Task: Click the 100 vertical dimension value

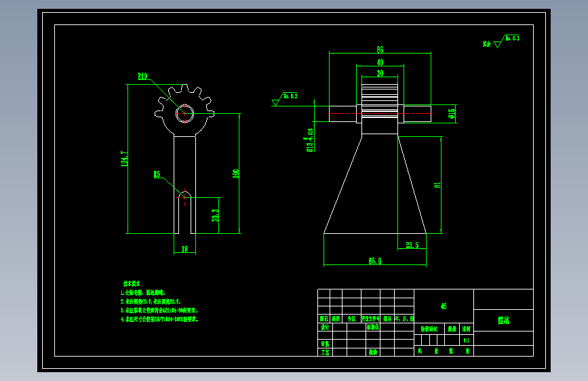Action: [x=236, y=174]
